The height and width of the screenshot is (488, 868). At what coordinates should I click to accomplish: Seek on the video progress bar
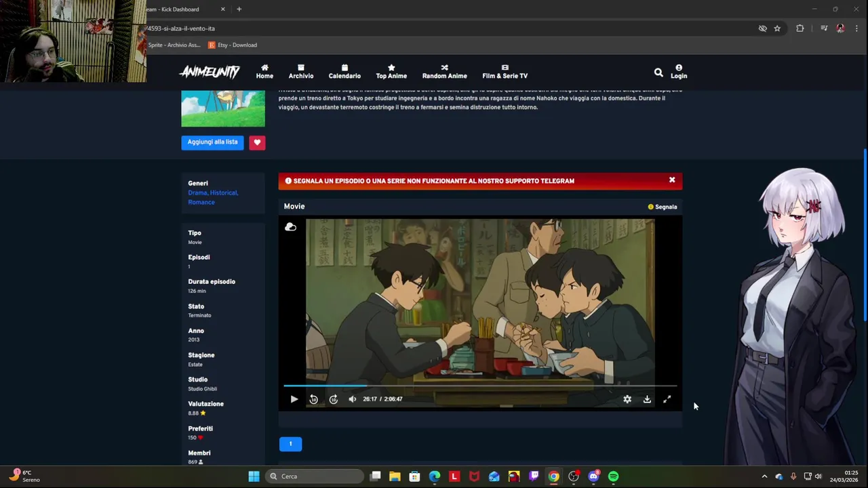click(x=480, y=386)
